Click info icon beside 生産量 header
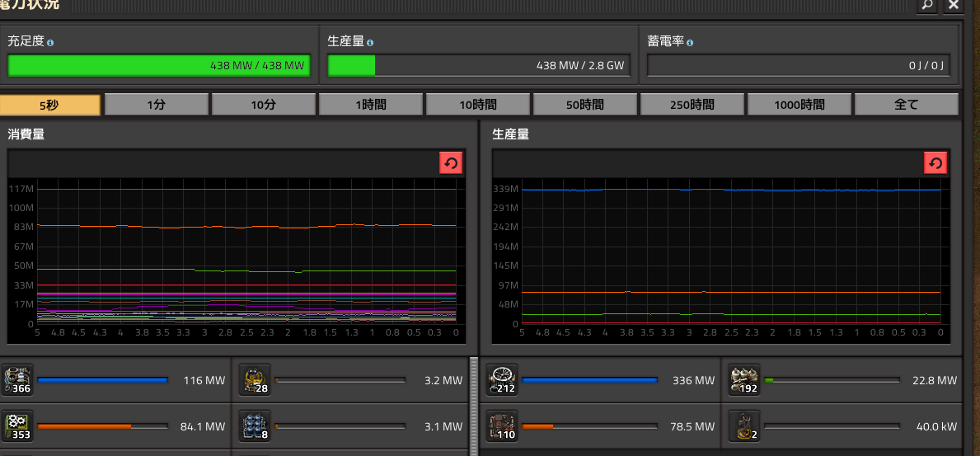This screenshot has height=456, width=980. (370, 43)
